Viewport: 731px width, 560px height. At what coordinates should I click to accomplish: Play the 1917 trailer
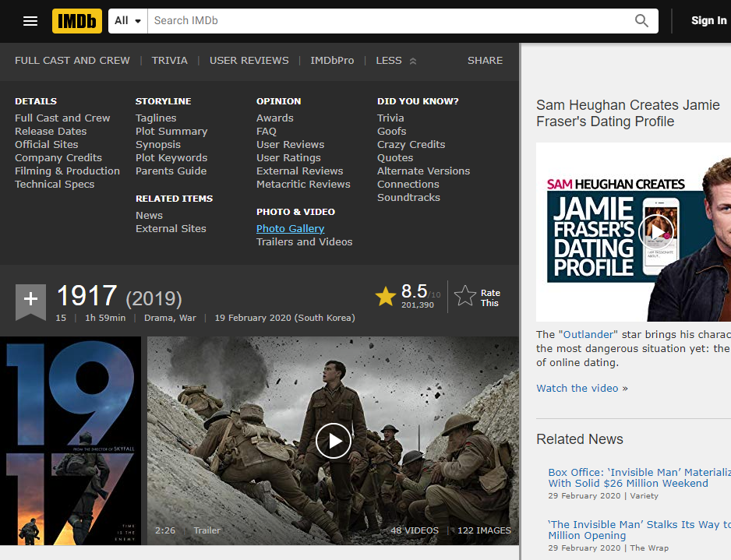(x=333, y=441)
